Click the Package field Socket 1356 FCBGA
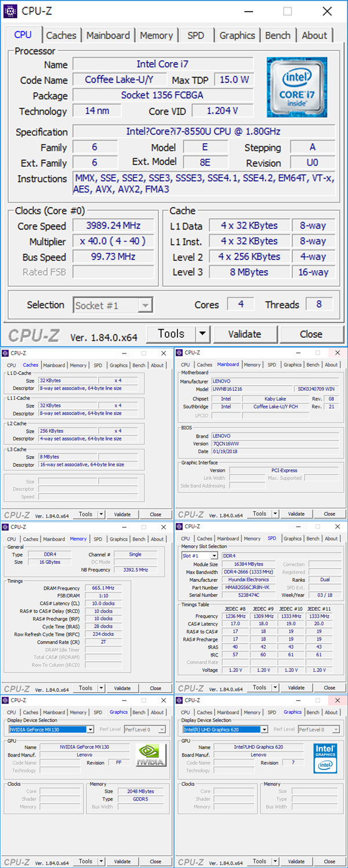Image resolution: width=348 pixels, height=868 pixels. [x=162, y=95]
